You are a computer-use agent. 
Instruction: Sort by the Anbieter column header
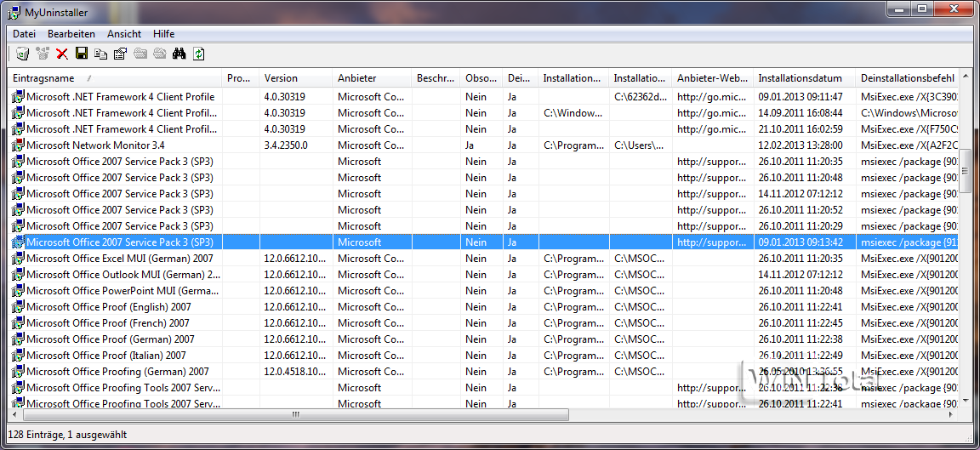373,78
